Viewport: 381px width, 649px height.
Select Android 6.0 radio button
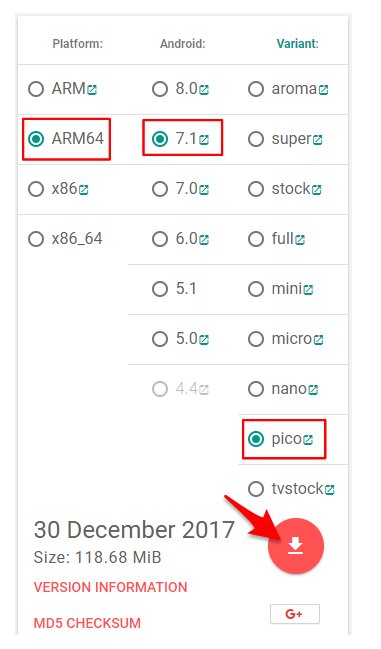[x=160, y=239]
